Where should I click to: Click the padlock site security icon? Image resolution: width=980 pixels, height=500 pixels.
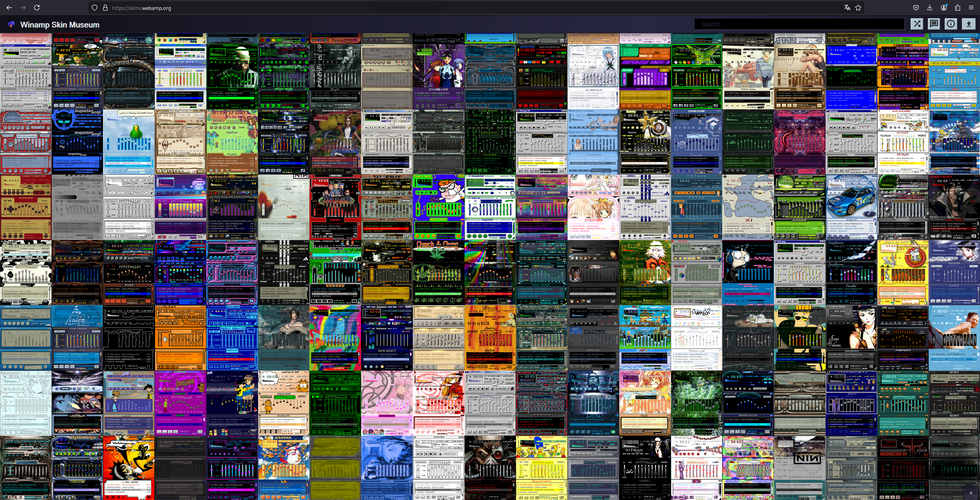[x=104, y=8]
